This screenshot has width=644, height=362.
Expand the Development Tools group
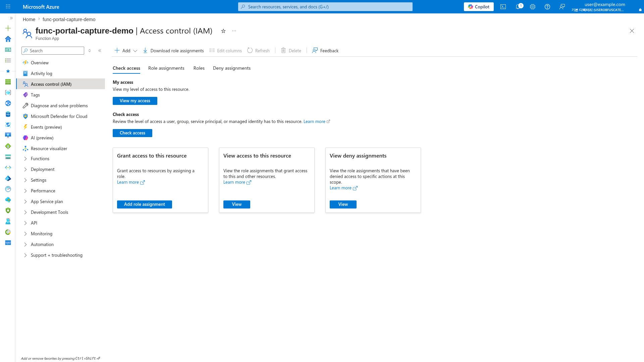61,213
